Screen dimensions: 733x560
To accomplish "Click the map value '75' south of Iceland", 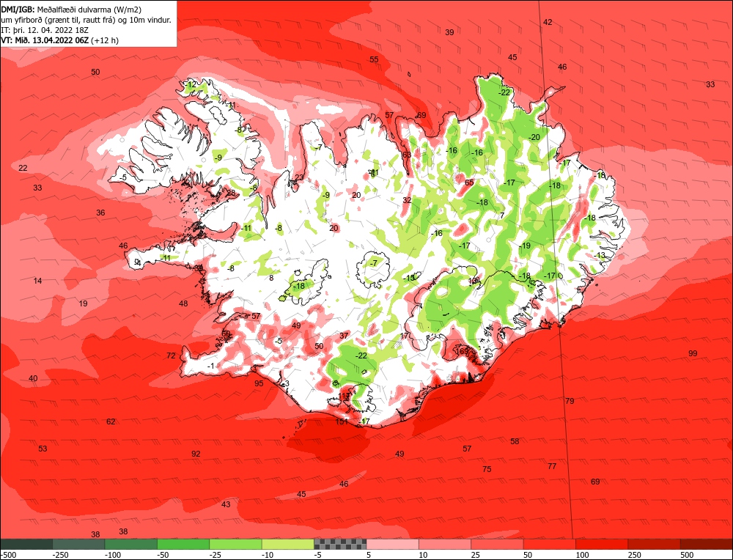I will pyautogui.click(x=487, y=469).
